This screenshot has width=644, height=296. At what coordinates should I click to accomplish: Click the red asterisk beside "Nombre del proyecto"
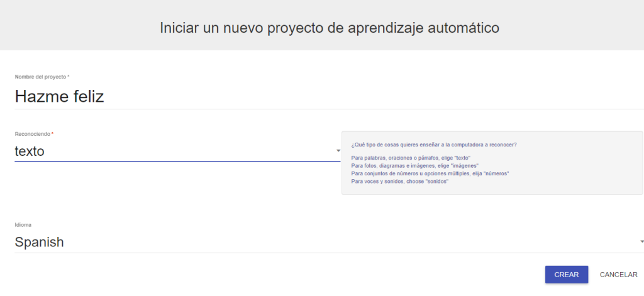[69, 77]
